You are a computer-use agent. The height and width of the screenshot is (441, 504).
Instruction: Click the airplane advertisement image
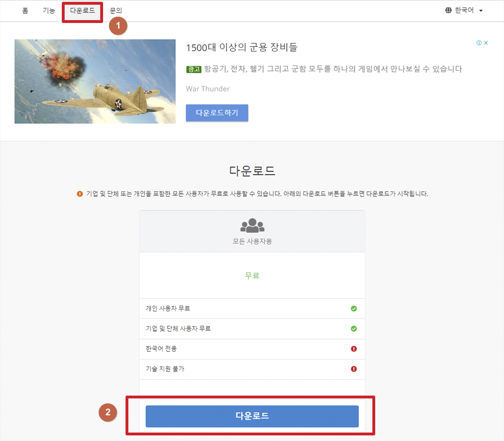pyautogui.click(x=95, y=81)
